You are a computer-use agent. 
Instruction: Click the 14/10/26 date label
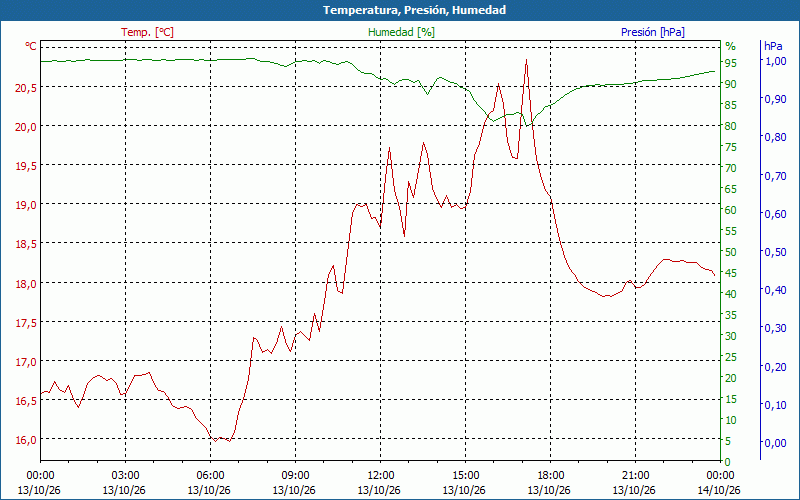point(719,490)
